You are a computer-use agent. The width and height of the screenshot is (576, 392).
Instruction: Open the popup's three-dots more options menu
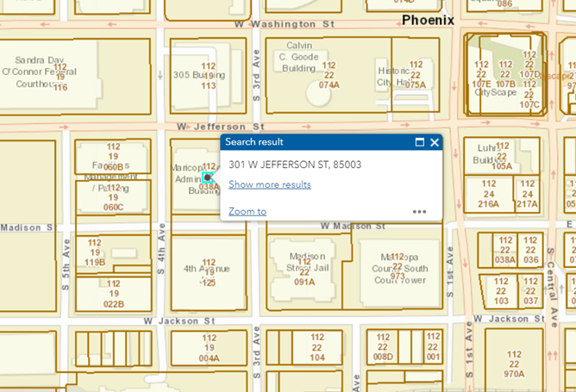(419, 211)
